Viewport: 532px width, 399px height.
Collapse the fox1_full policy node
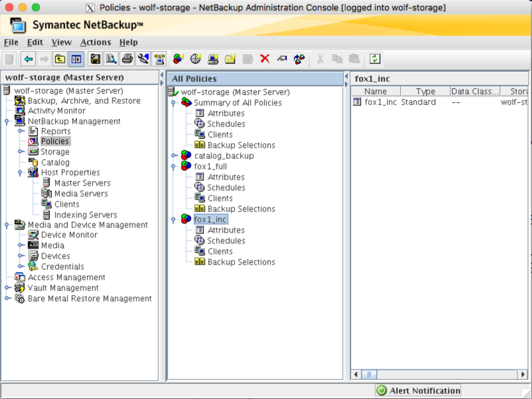point(174,167)
